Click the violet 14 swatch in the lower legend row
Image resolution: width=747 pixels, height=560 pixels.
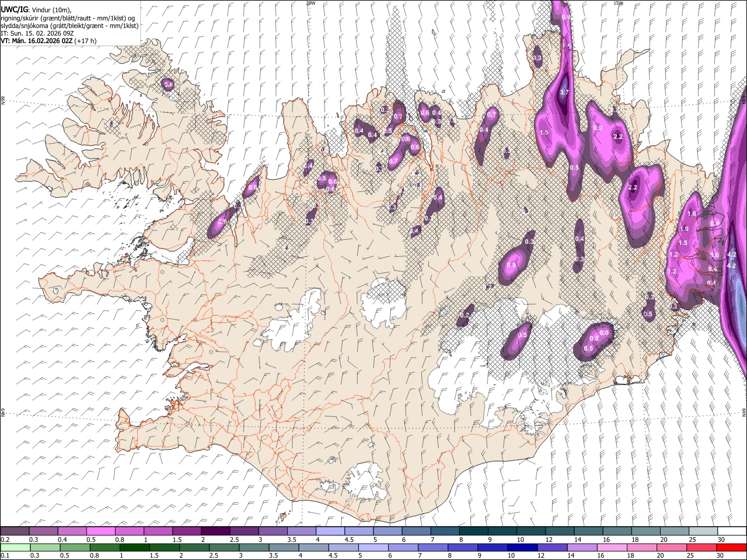pyautogui.click(x=582, y=548)
